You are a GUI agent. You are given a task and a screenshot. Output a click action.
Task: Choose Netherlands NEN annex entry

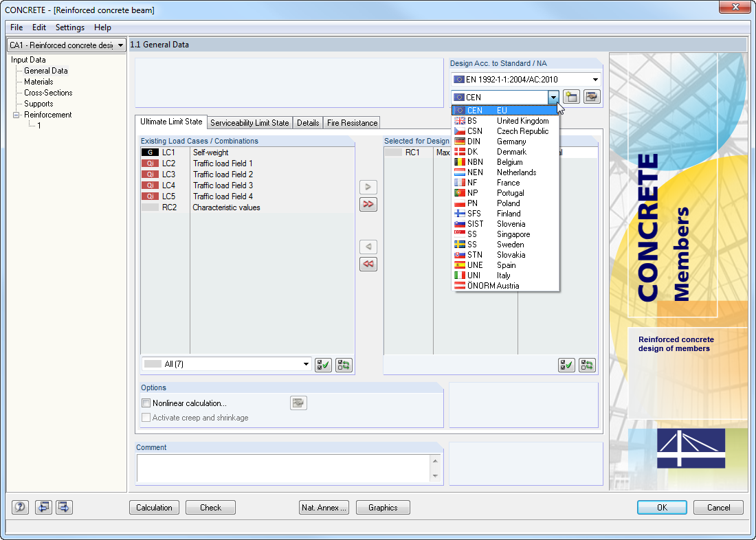click(505, 172)
